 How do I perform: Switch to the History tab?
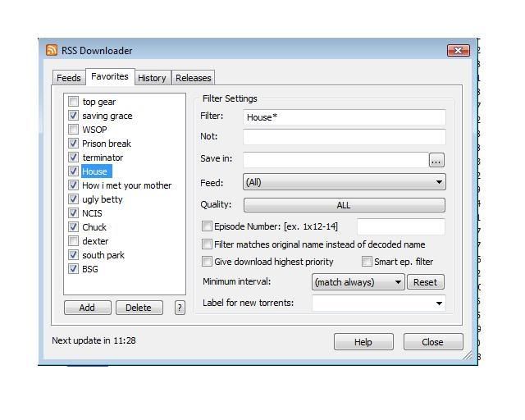coord(152,78)
